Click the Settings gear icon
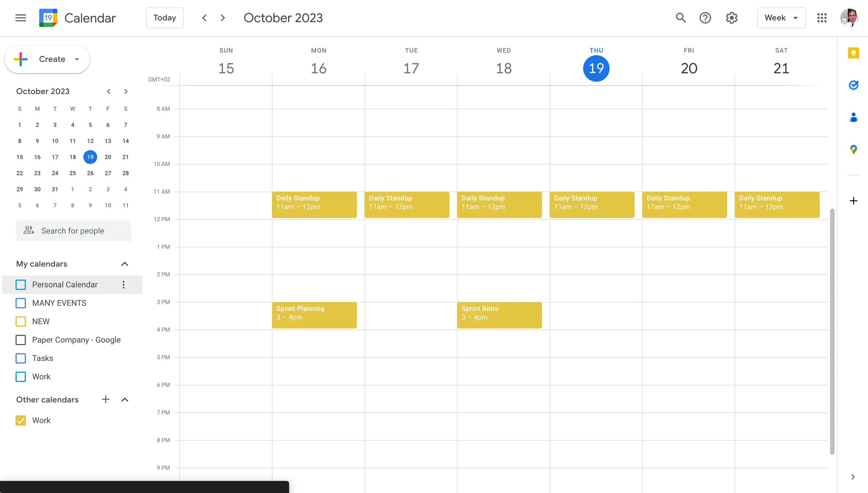The image size is (868, 493). click(x=732, y=18)
